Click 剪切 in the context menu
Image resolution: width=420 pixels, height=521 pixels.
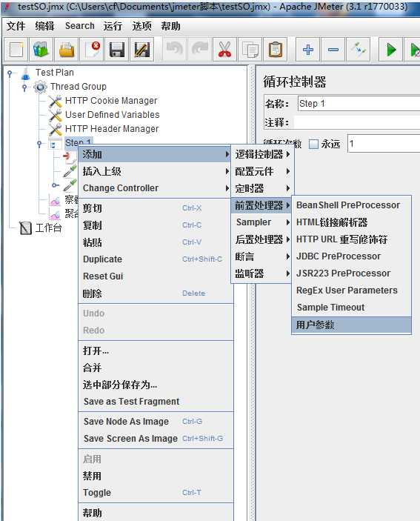pos(156,208)
